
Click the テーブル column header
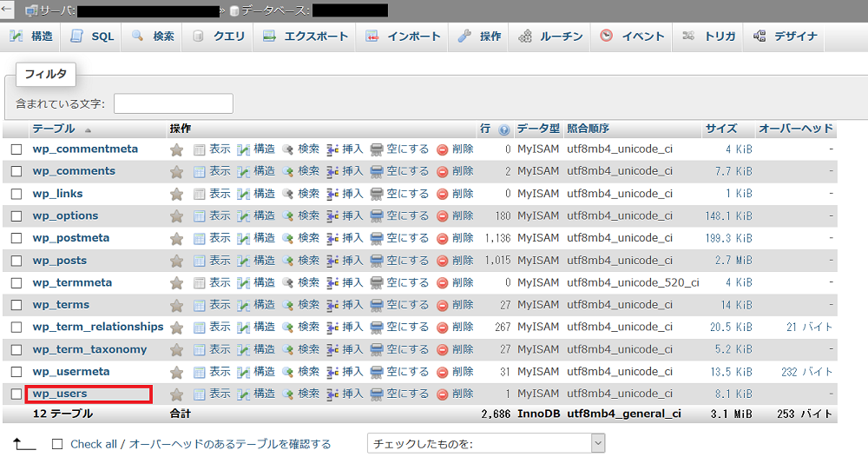tap(54, 129)
